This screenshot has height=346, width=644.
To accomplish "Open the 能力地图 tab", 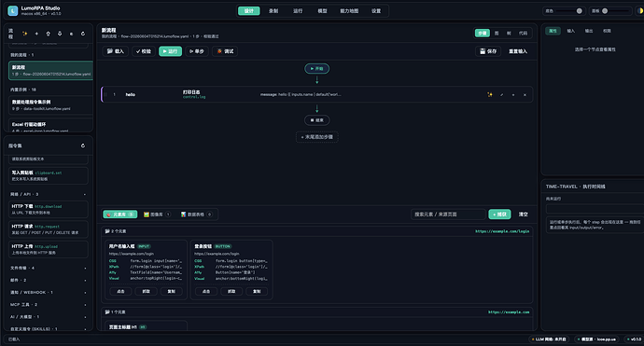I will pyautogui.click(x=349, y=10).
